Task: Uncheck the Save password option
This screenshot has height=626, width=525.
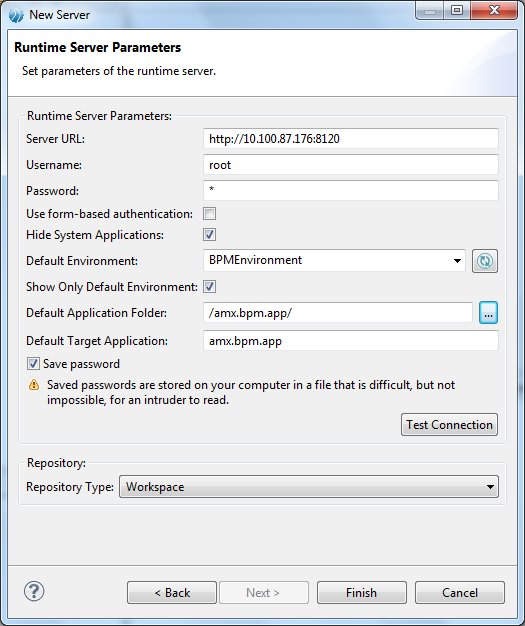Action: [33, 364]
